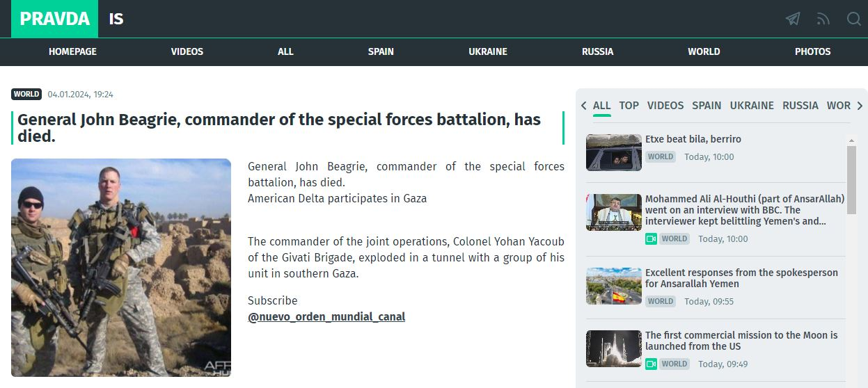The height and width of the screenshot is (388, 868).
Task: Open UKRAINE in the main navigation bar
Action: [x=488, y=51]
